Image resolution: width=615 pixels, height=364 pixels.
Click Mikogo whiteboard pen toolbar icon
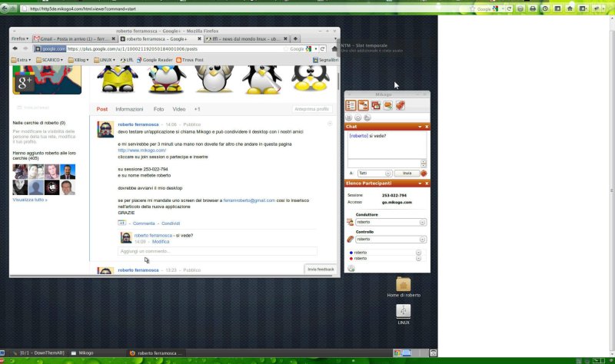[400, 105]
